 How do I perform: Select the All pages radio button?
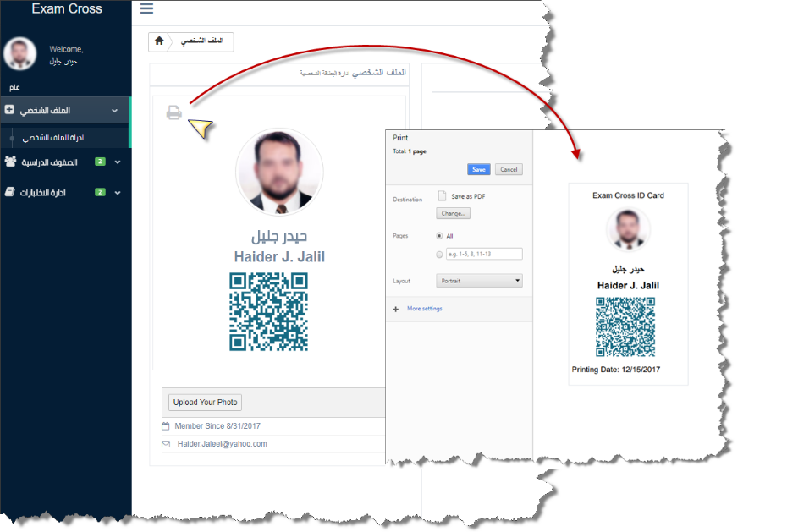(439, 236)
